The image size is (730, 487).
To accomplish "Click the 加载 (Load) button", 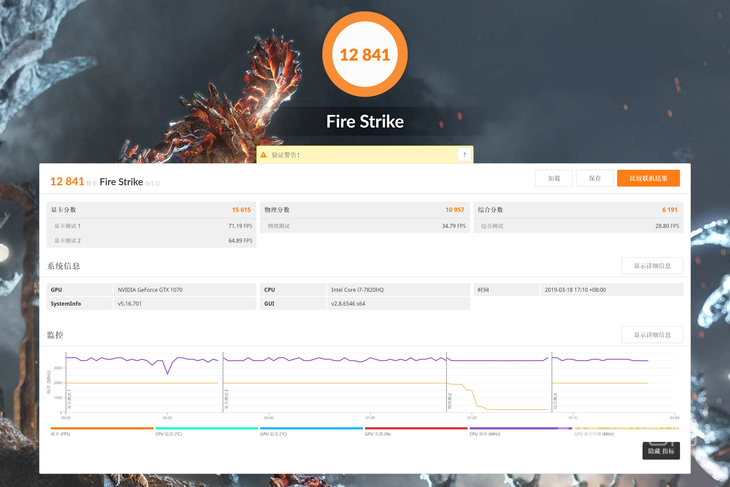I will point(554,178).
